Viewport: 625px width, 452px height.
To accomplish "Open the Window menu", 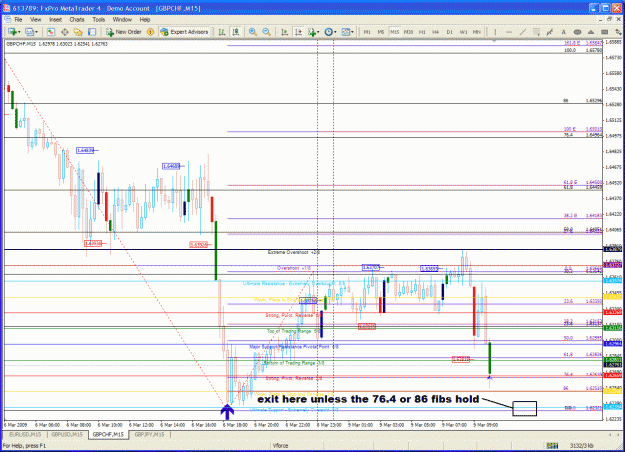I will coord(122,20).
